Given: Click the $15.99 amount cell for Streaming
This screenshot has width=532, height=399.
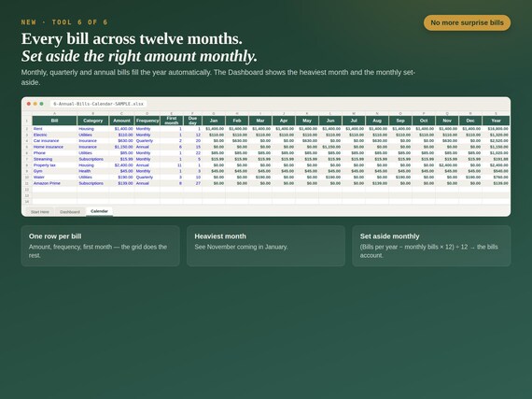Looking at the screenshot, I should (x=122, y=159).
